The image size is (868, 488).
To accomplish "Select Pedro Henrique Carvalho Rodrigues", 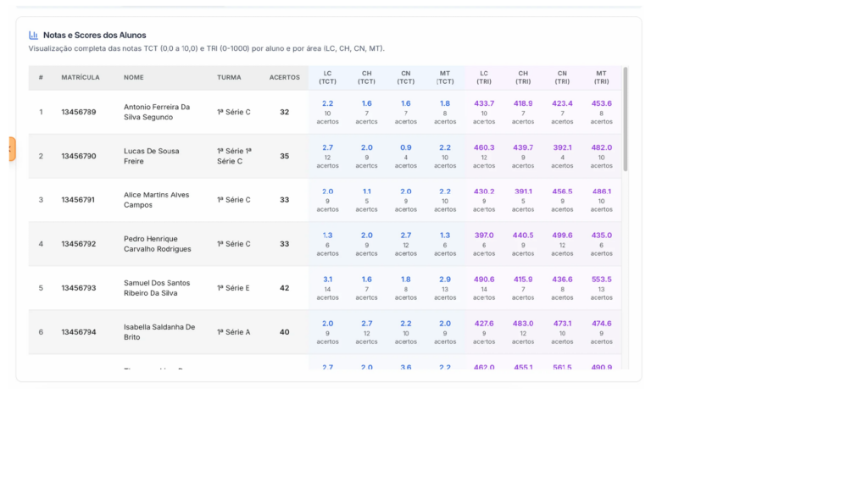I will tap(158, 244).
